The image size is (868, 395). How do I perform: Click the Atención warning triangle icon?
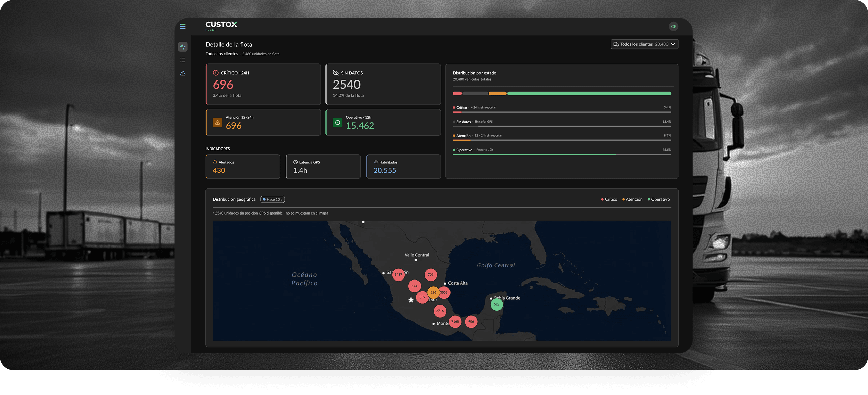pyautogui.click(x=217, y=122)
